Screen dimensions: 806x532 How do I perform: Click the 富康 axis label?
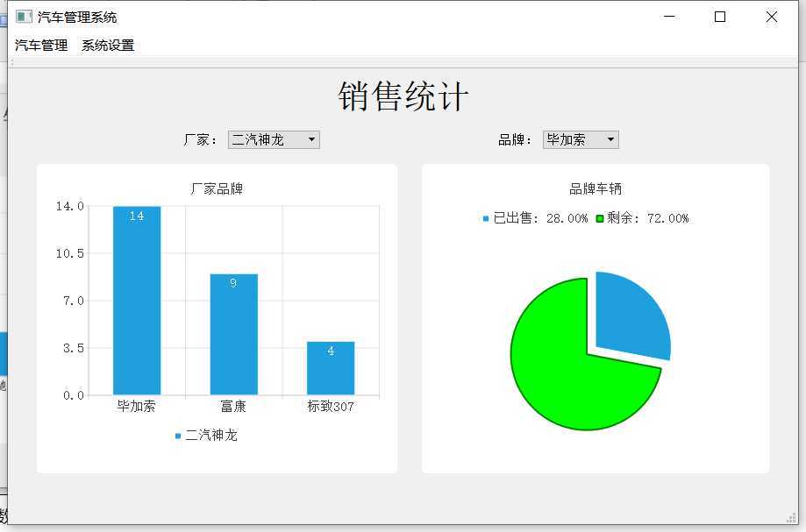[x=233, y=406]
